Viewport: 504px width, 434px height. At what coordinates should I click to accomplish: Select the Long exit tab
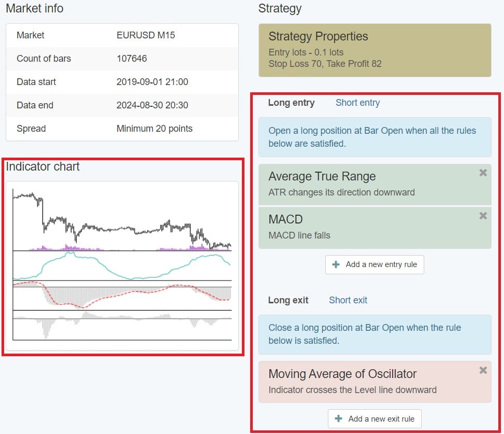click(288, 300)
